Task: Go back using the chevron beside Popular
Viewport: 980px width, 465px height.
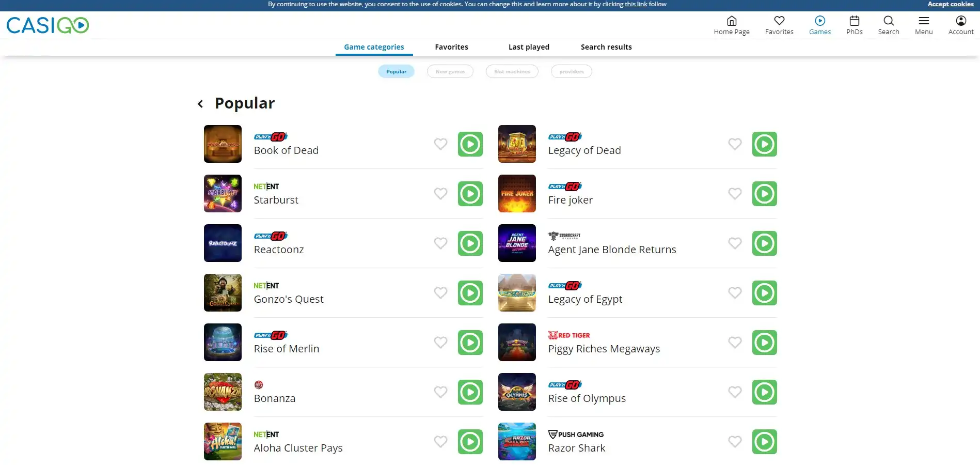Action: pos(200,104)
